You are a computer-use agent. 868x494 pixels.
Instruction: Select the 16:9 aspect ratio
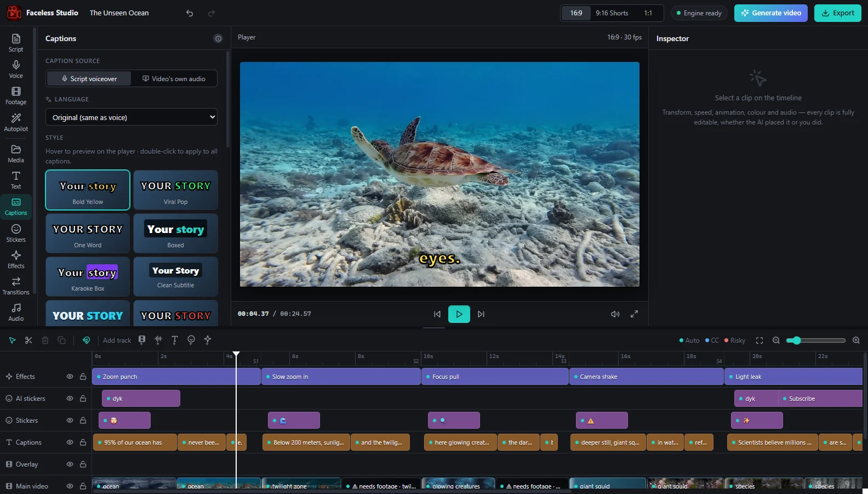[576, 13]
